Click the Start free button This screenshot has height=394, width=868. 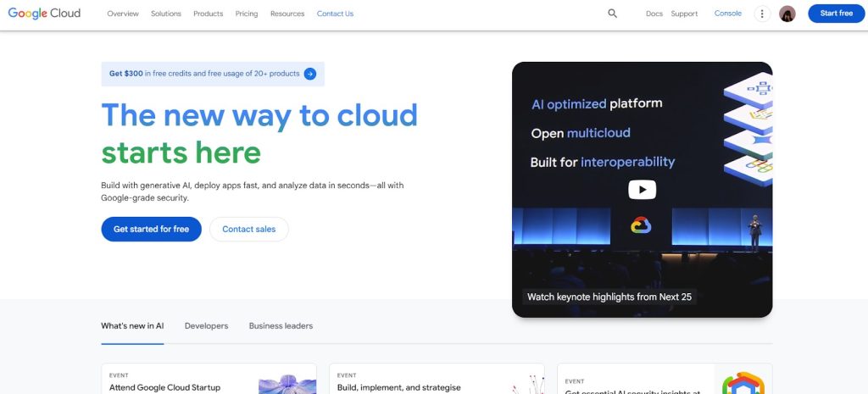(837, 14)
